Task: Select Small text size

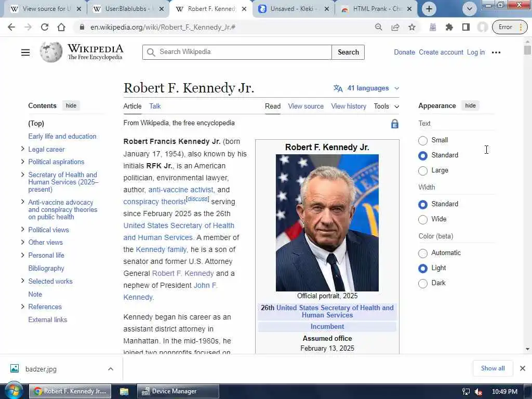Action: pos(423,140)
